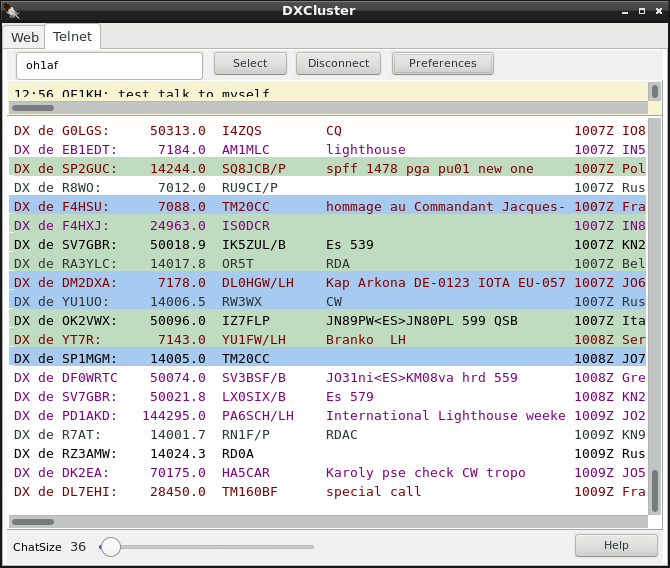Click the comment 'spff 1478 pga pu01 new one'
This screenshot has height=568, width=670.
[x=430, y=168]
